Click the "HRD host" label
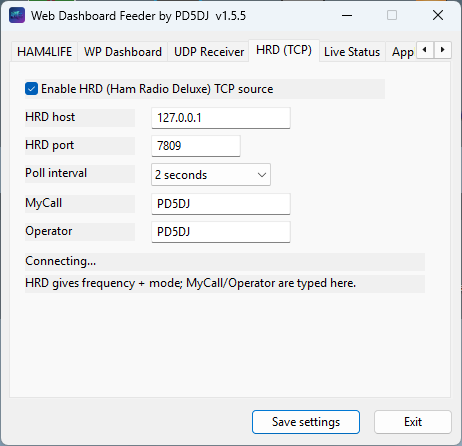 [50, 117]
